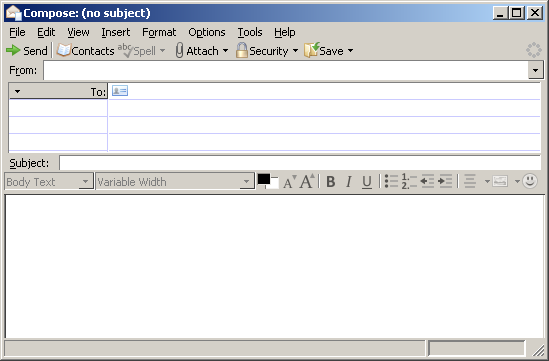Apply numbered list formatting
This screenshot has height=361, width=549.
(x=409, y=181)
